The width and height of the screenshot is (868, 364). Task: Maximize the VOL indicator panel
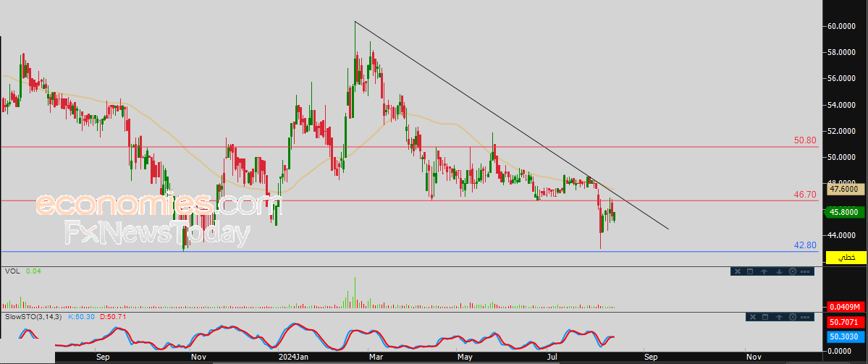[750, 271]
